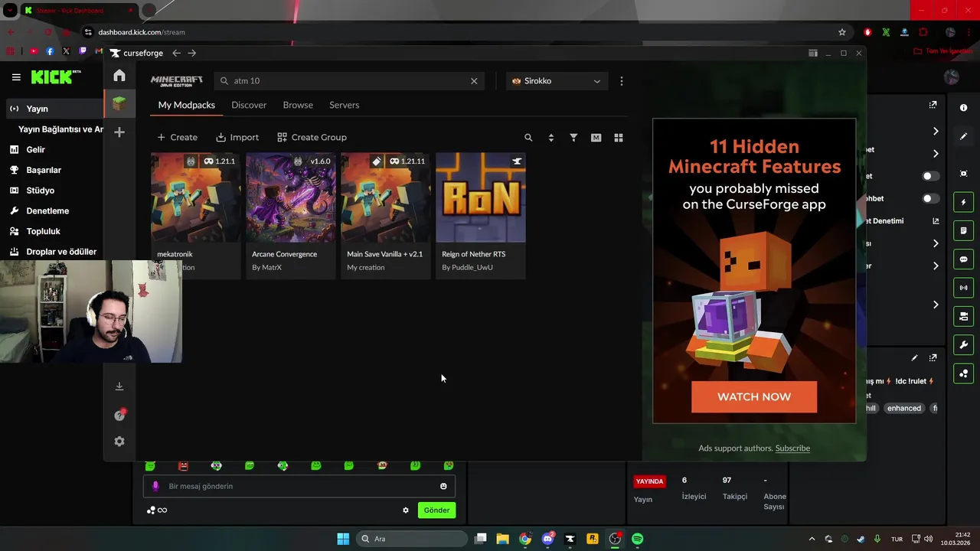Open Denetimi external chart link icon
Screen dimensions: 980x551
pyautogui.click(x=936, y=221)
